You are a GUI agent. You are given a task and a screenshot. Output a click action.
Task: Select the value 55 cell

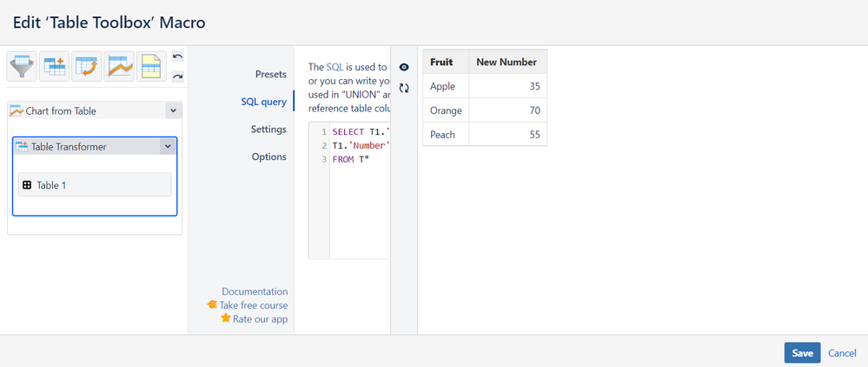pyautogui.click(x=508, y=134)
